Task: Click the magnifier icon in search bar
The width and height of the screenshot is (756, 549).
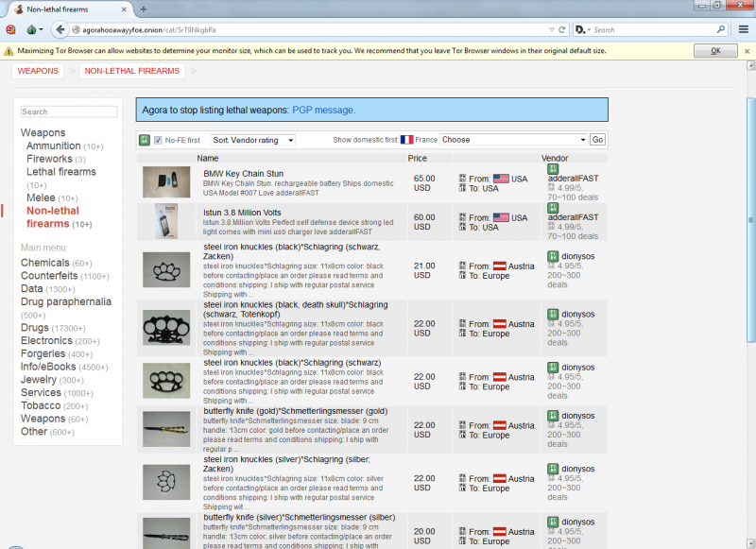Action: pos(720,29)
